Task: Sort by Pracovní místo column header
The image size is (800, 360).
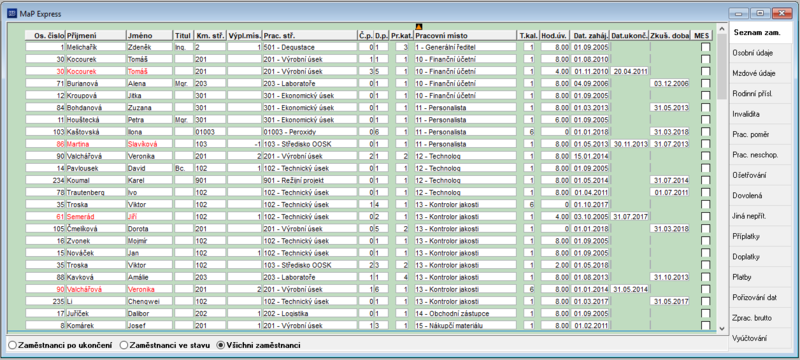Action: (465, 36)
